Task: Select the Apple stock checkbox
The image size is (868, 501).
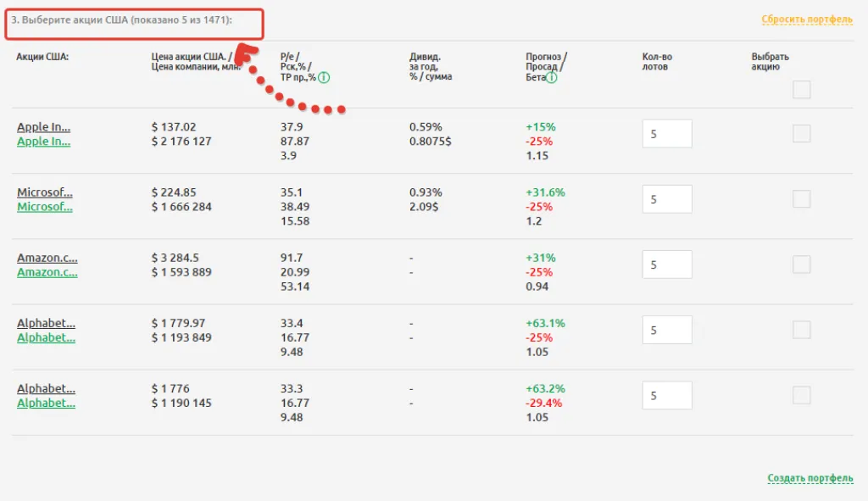Action: (x=801, y=134)
